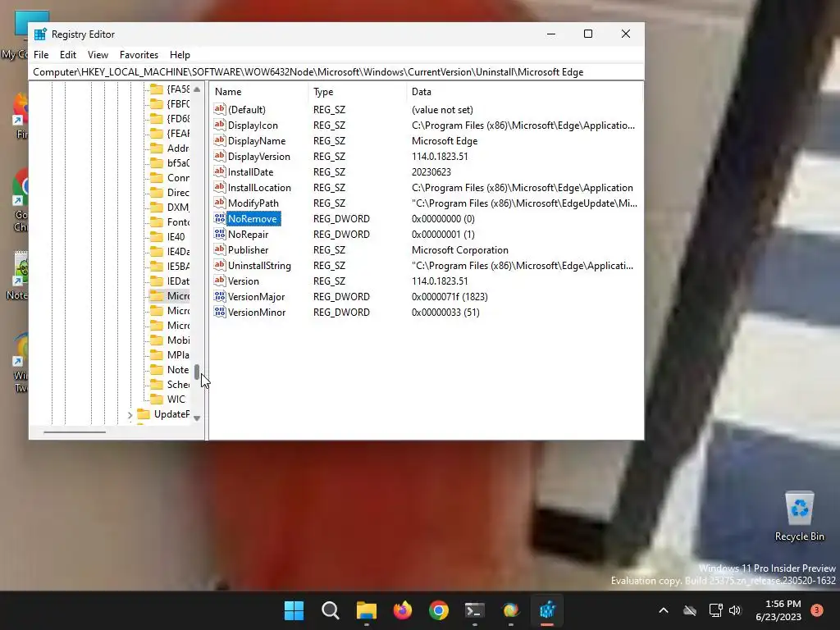Click the NoRemove value name

coord(253,218)
